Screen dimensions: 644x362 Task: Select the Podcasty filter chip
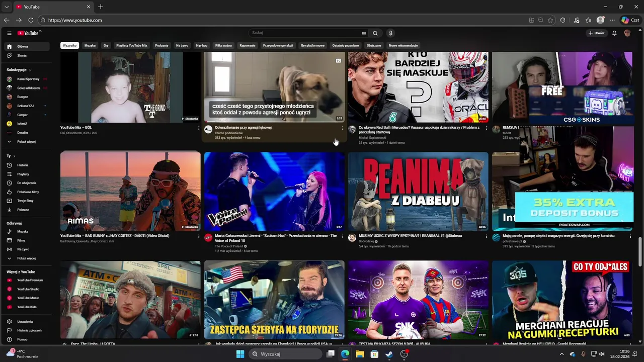coord(162,45)
